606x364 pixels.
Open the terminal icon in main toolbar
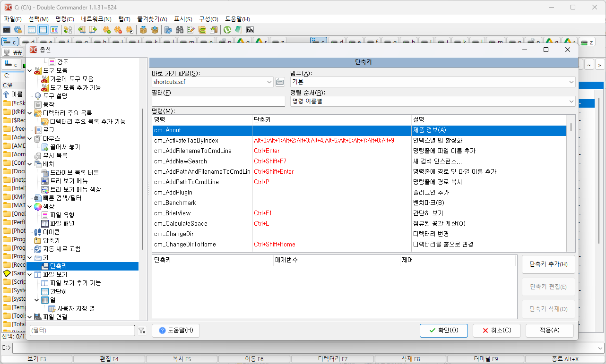[7, 30]
